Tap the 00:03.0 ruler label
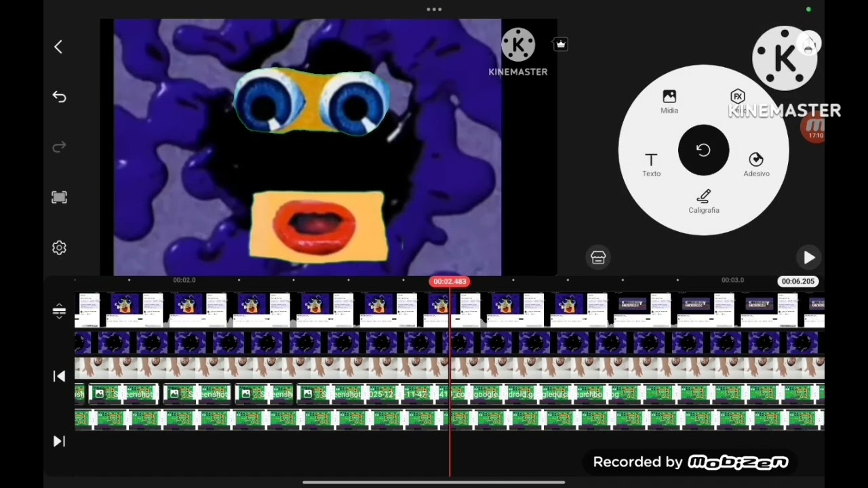This screenshot has width=868, height=488. 732,280
